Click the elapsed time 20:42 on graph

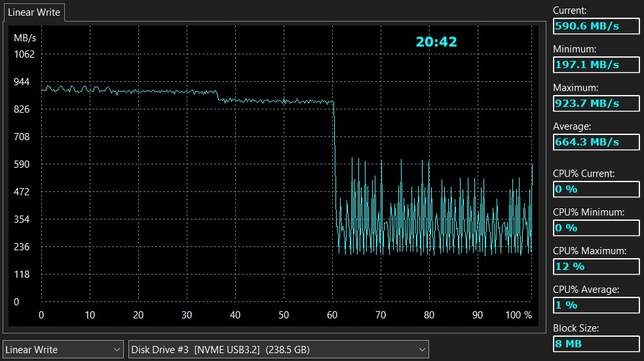(x=436, y=42)
